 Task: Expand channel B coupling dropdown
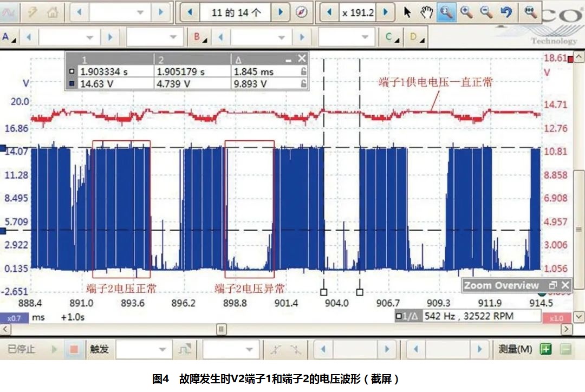click(365, 37)
